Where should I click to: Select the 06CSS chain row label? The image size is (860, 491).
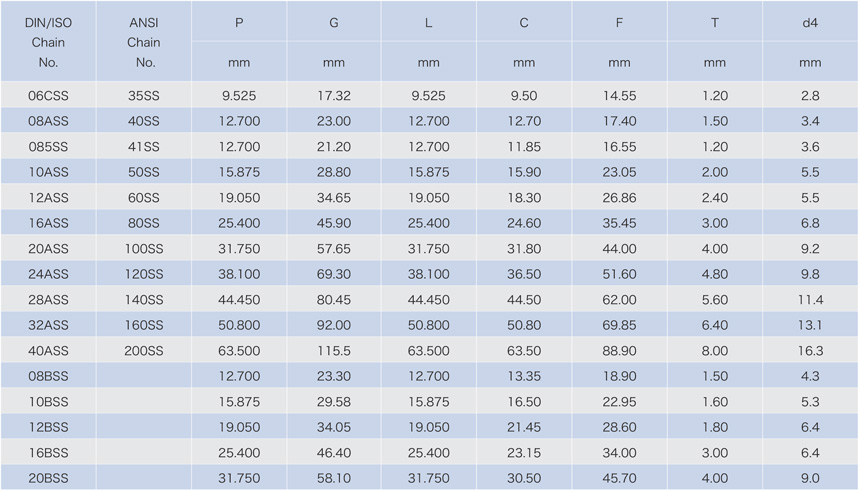click(x=48, y=96)
